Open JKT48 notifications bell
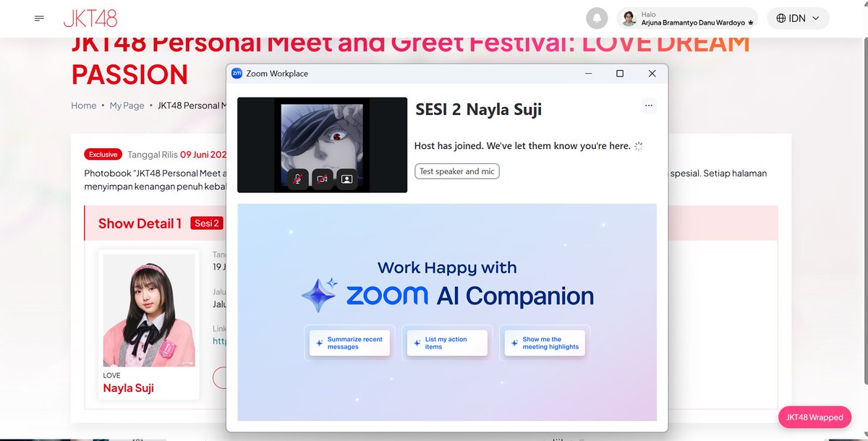Screen dimensions: 868x441 pos(597,18)
